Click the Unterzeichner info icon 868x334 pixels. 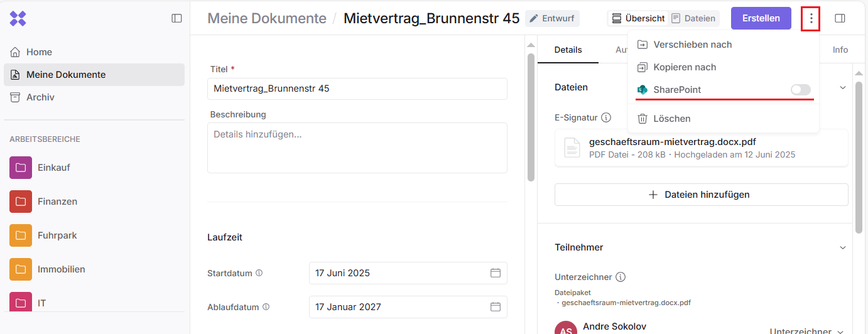(x=621, y=277)
